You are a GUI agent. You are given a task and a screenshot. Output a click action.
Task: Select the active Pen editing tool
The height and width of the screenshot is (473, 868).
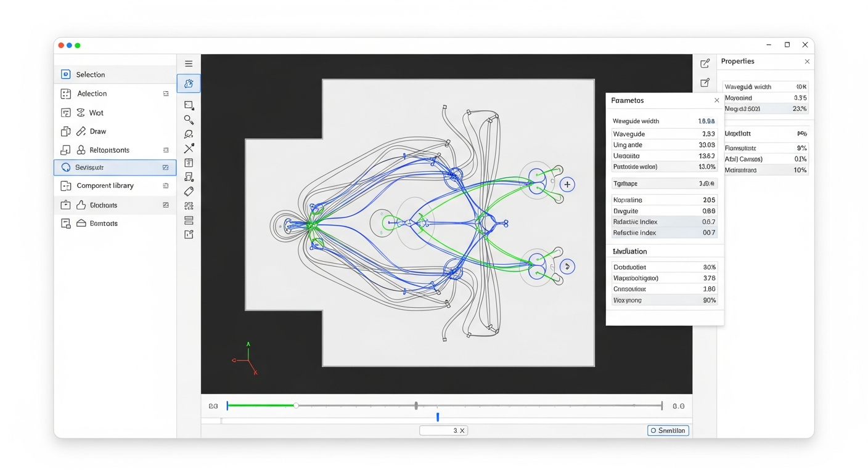[189, 83]
